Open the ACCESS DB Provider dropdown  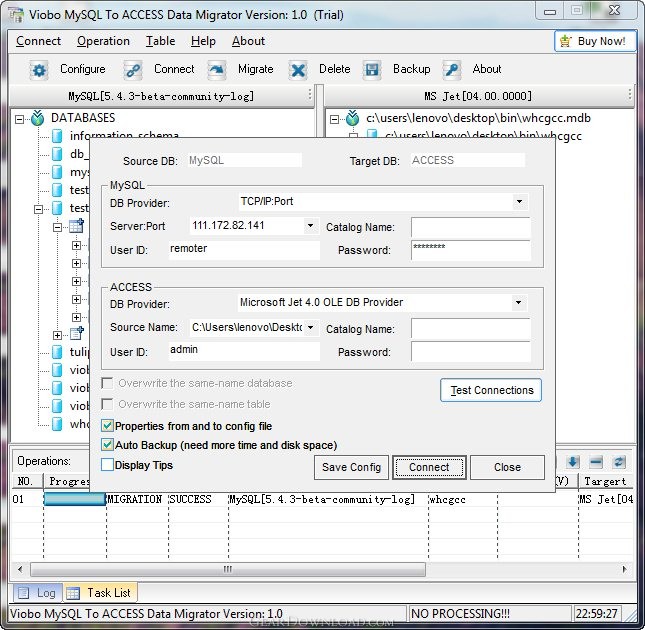coord(519,303)
